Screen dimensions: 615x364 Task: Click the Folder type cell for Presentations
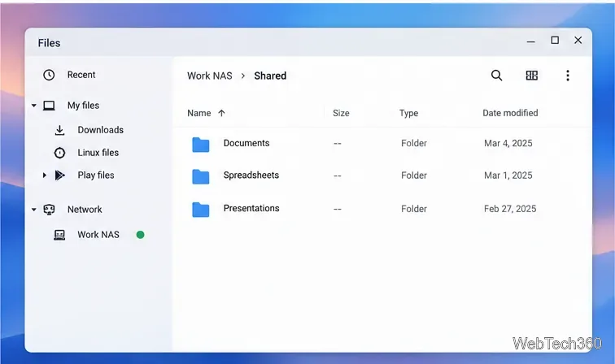(414, 209)
